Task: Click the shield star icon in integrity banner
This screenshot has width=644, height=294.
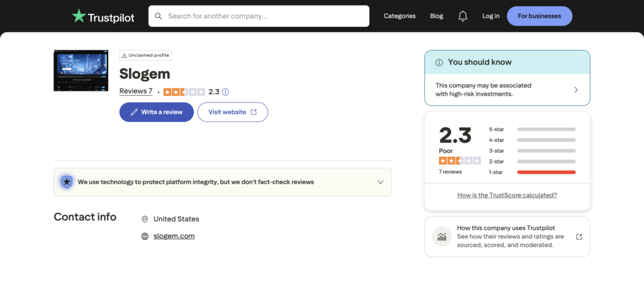Action: [67, 182]
